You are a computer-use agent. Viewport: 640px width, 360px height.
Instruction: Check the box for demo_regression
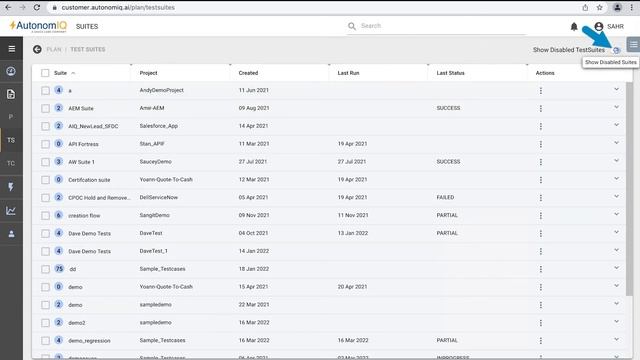coord(45,340)
